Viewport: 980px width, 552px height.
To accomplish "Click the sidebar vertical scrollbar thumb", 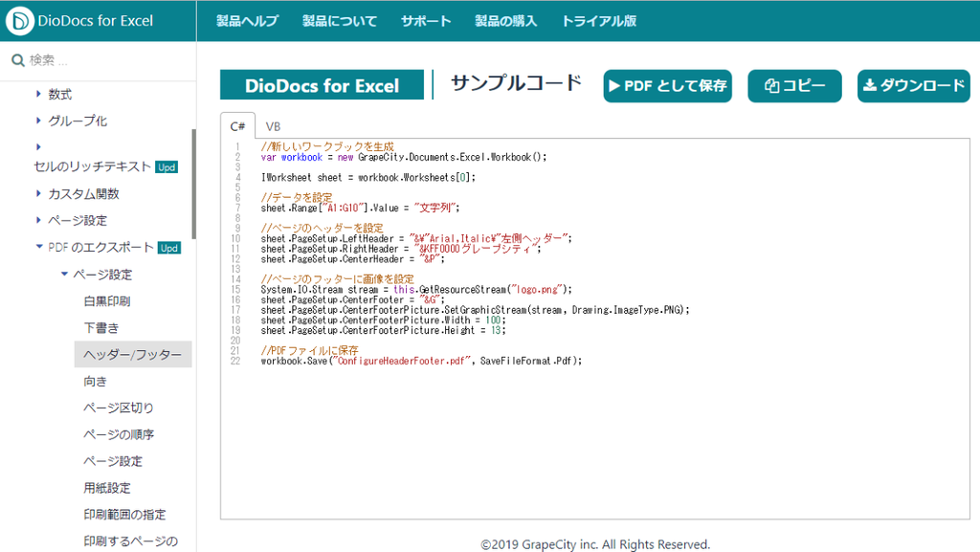I will pyautogui.click(x=193, y=184).
